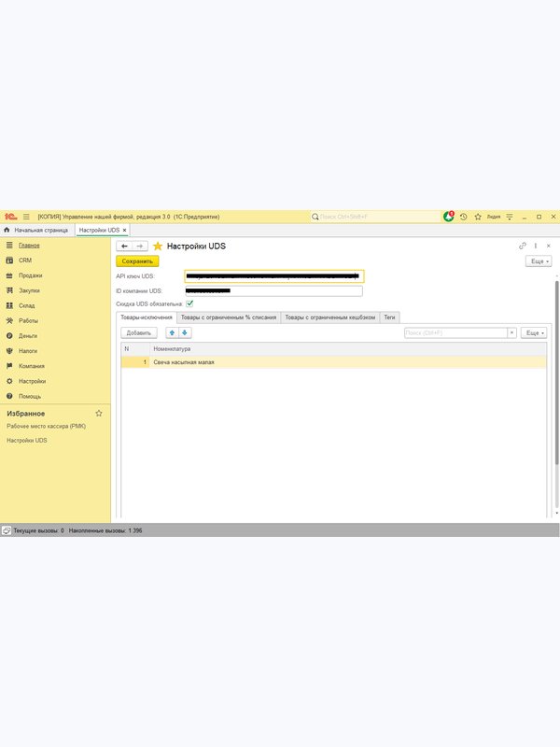Image resolution: width=560 pixels, height=747 pixels.
Task: Switch to Теги tab
Action: (389, 317)
